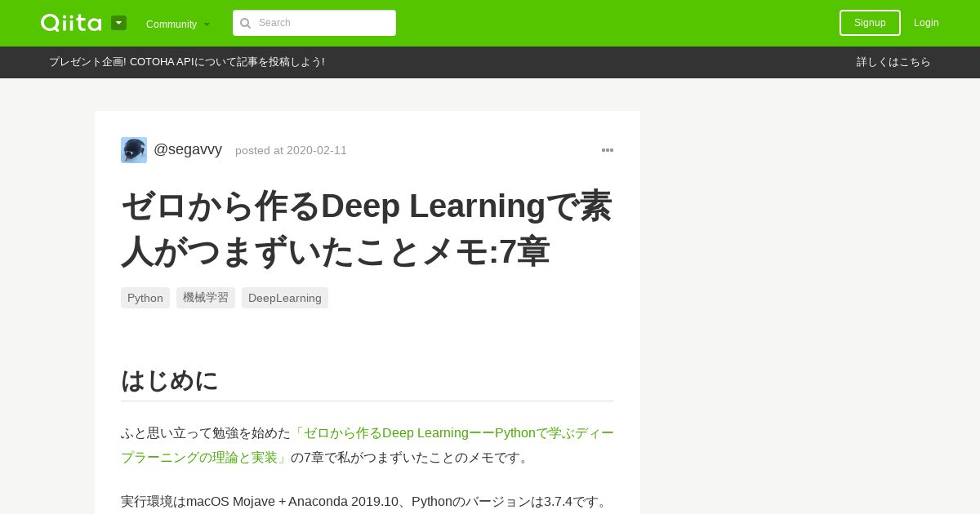Click the macOS Mojave + Anaconda environment sentence
This screenshot has width=980, height=514.
366,501
